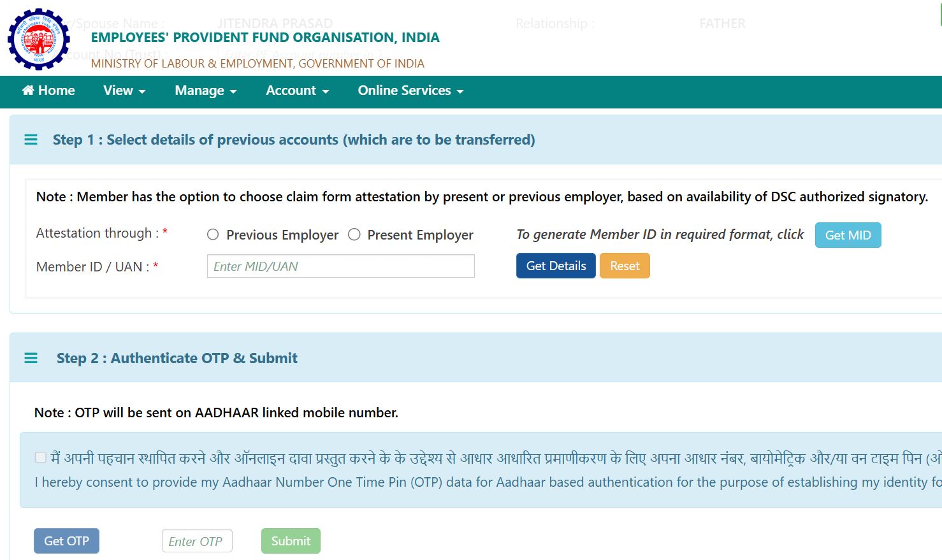Click 'To generate Member ID' hint text

click(660, 234)
